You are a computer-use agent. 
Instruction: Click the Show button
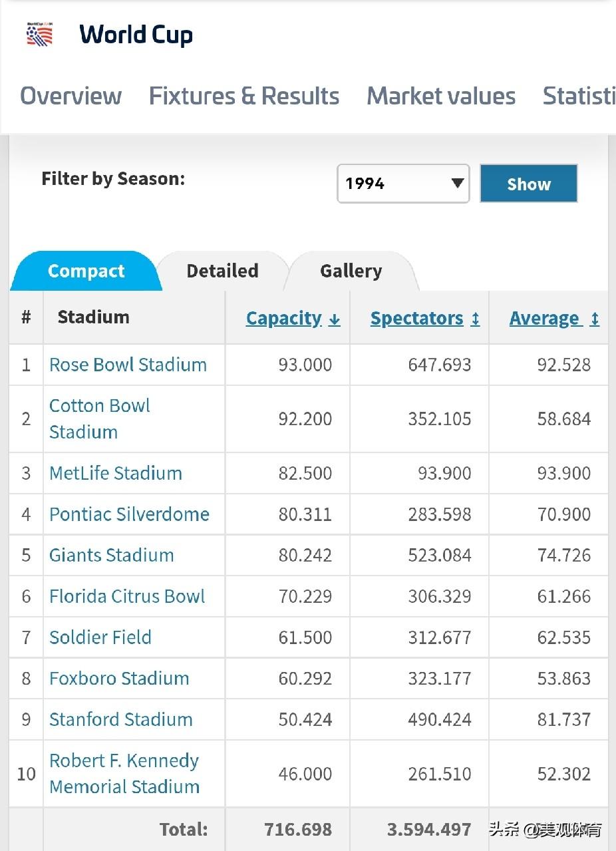[x=529, y=184]
